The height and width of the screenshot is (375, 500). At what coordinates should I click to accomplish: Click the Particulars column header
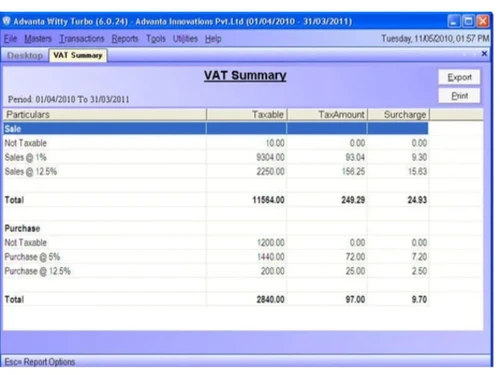pos(105,115)
